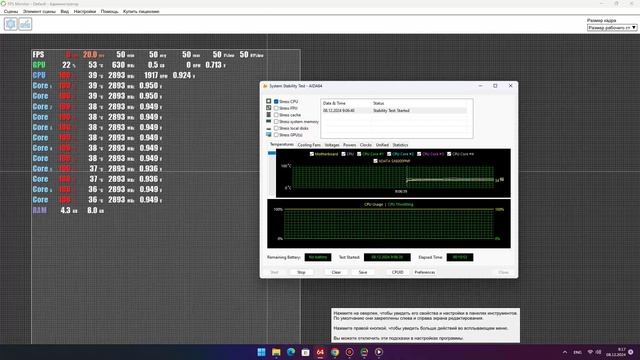
Task: Launch Microsoft Edge from the taskbar
Action: point(291,352)
